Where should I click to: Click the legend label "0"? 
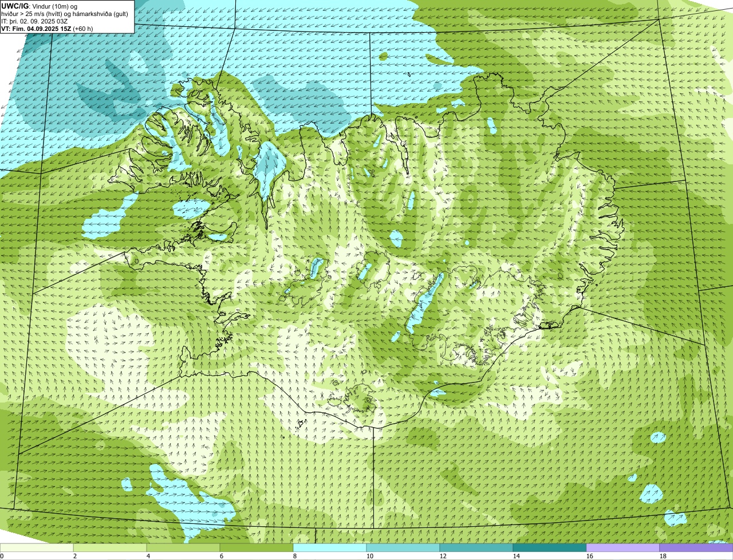point(2,556)
